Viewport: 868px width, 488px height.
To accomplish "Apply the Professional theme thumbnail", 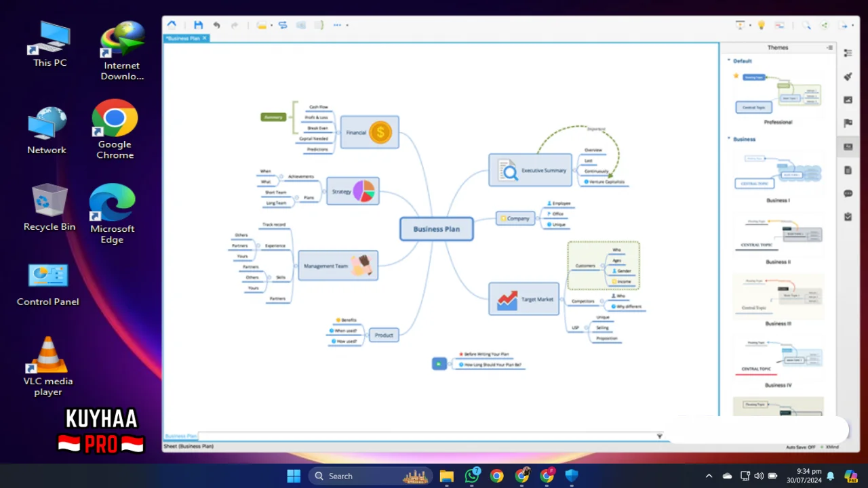I will point(778,93).
